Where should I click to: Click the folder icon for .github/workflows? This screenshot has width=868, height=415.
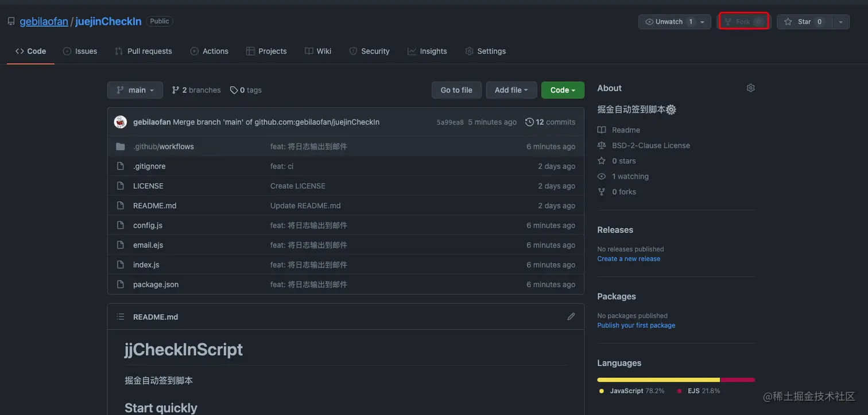[x=120, y=146]
